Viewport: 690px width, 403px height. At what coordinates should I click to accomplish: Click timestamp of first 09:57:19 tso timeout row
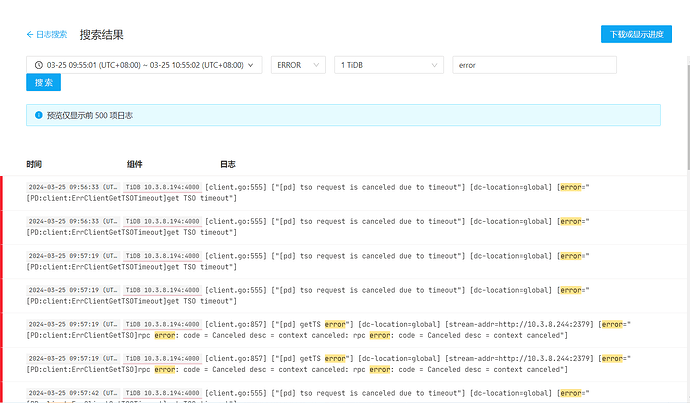[73, 256]
